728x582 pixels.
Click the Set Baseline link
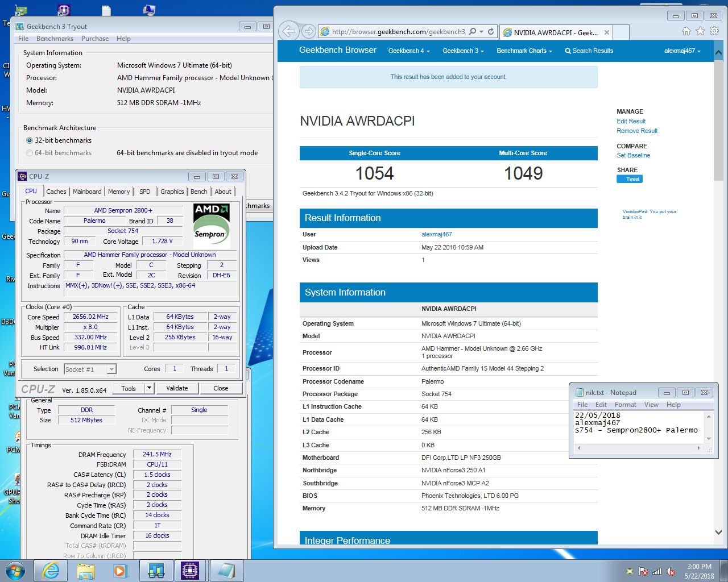click(x=634, y=155)
